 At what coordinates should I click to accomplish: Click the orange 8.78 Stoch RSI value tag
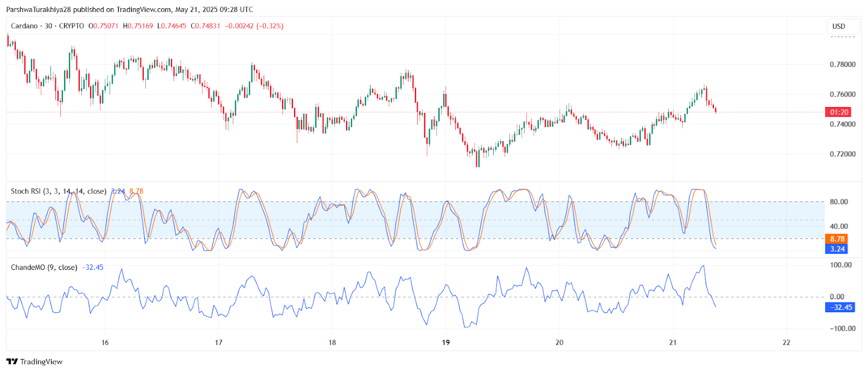(x=837, y=239)
